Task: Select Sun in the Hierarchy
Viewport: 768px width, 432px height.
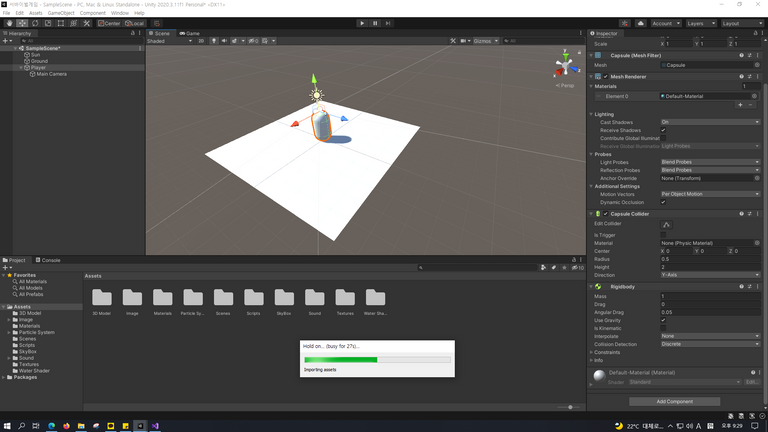Action: (x=35, y=55)
